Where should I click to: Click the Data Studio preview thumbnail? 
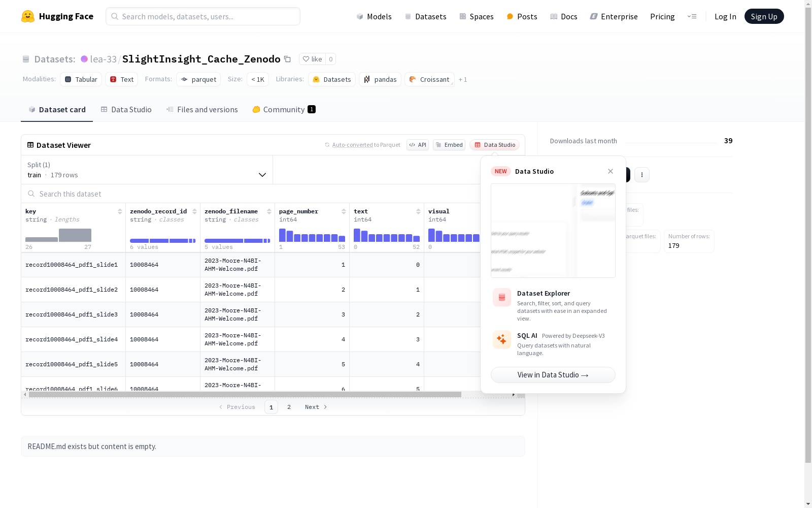click(x=553, y=231)
